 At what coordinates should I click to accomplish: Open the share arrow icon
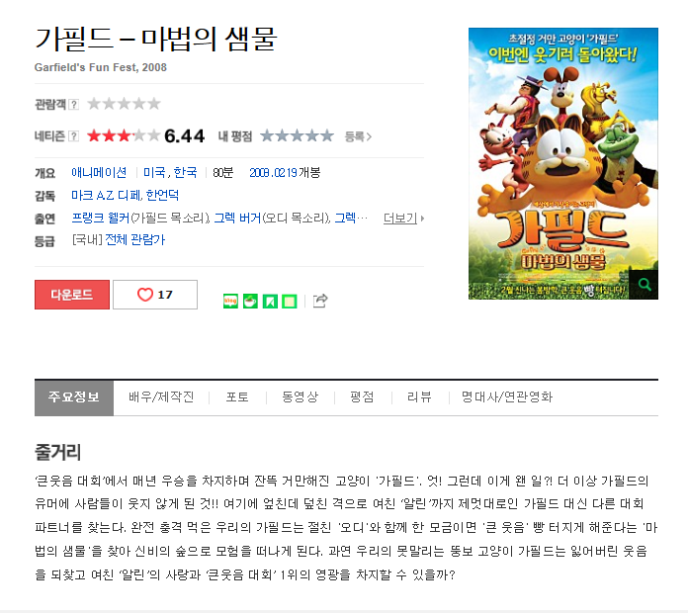coord(320,301)
